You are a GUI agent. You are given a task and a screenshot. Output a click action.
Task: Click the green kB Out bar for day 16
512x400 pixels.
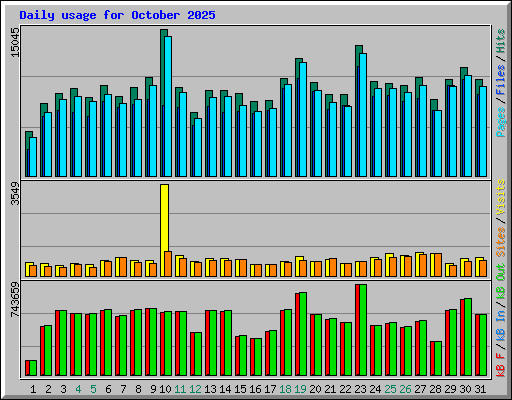[x=258, y=357]
